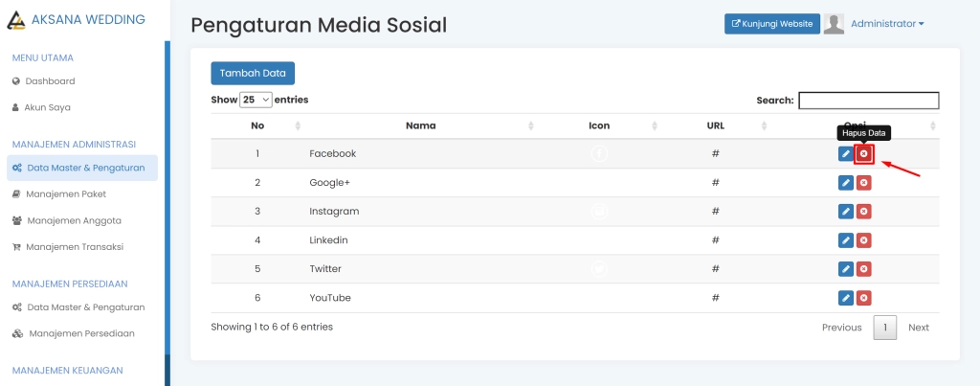Open Manajemen Anggota menu item

[74, 220]
